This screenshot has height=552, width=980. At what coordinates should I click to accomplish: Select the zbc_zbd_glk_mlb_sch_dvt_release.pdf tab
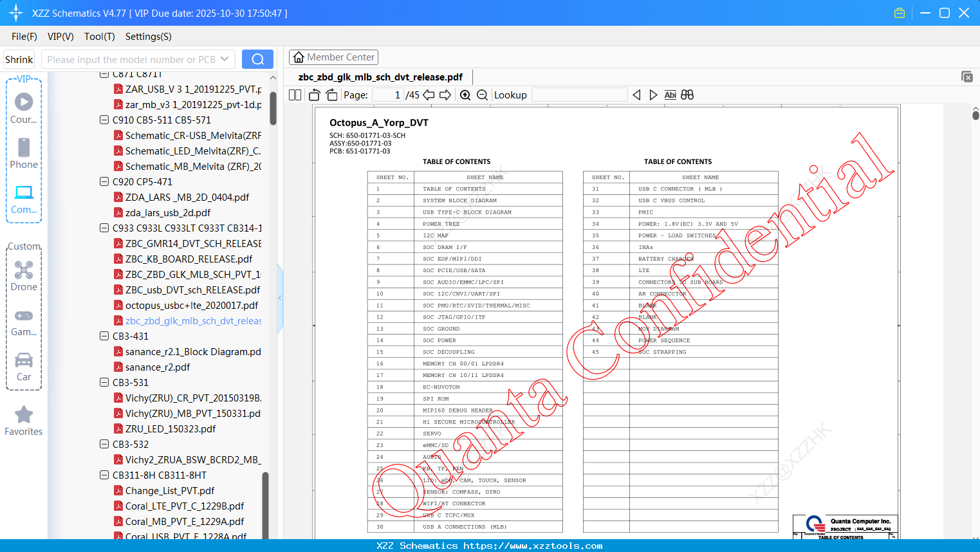point(380,77)
